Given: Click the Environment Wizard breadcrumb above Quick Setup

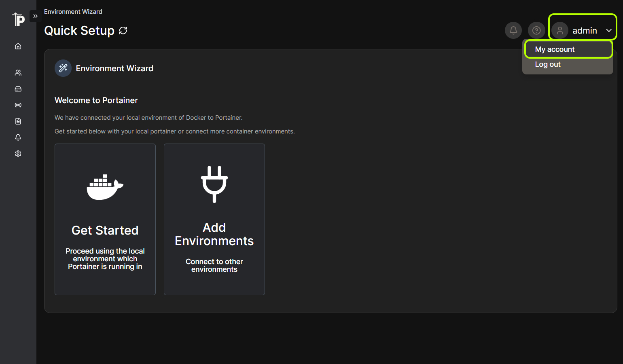Looking at the screenshot, I should pos(73,12).
